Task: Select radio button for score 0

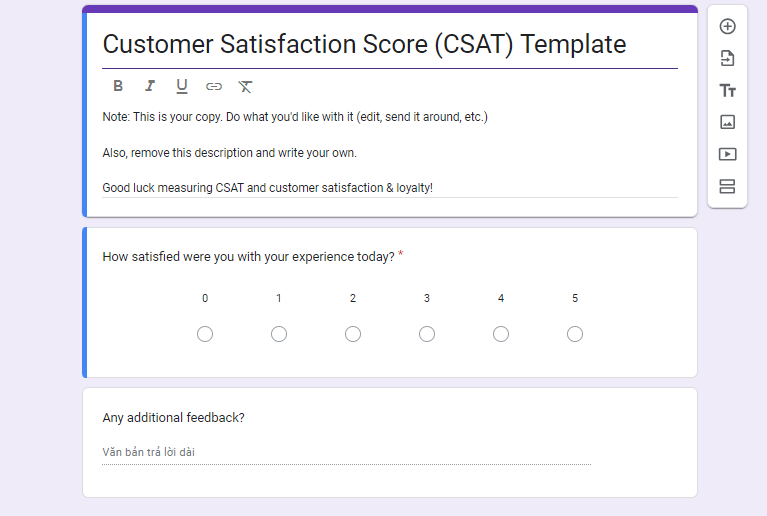Action: (x=205, y=334)
